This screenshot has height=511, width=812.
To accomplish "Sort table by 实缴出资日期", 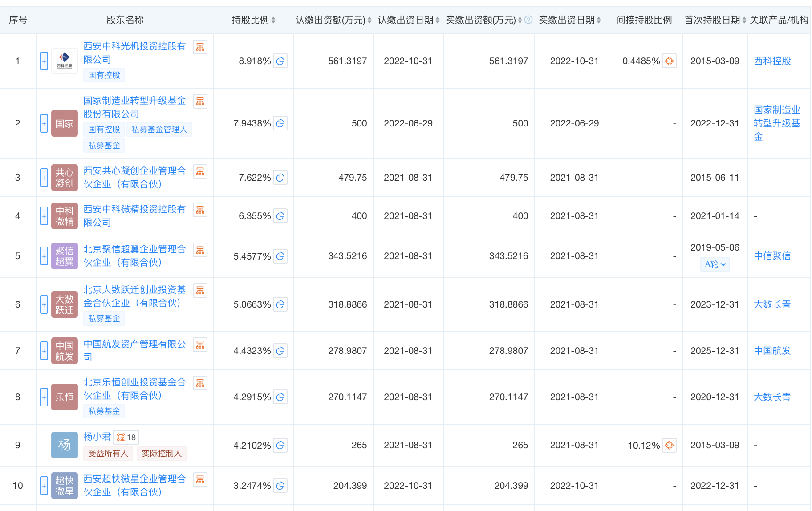I will tap(599, 20).
